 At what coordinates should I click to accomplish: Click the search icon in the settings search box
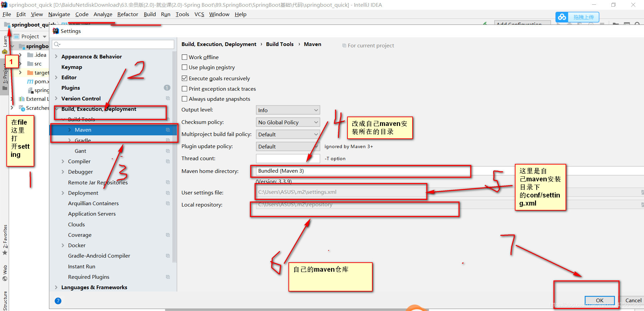(x=57, y=44)
